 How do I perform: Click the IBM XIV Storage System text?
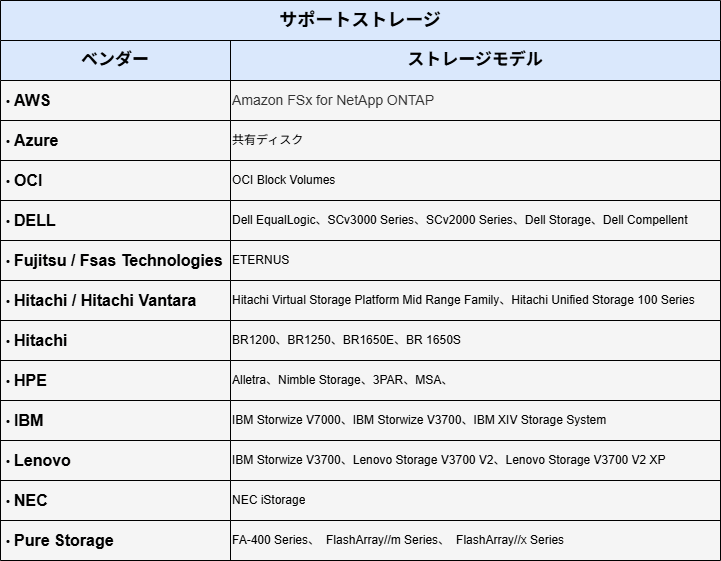[540, 420]
